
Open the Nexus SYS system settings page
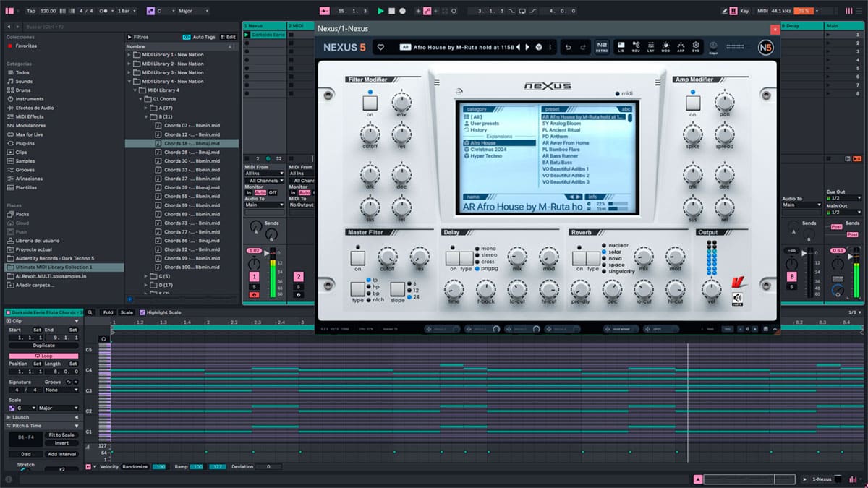click(x=696, y=47)
